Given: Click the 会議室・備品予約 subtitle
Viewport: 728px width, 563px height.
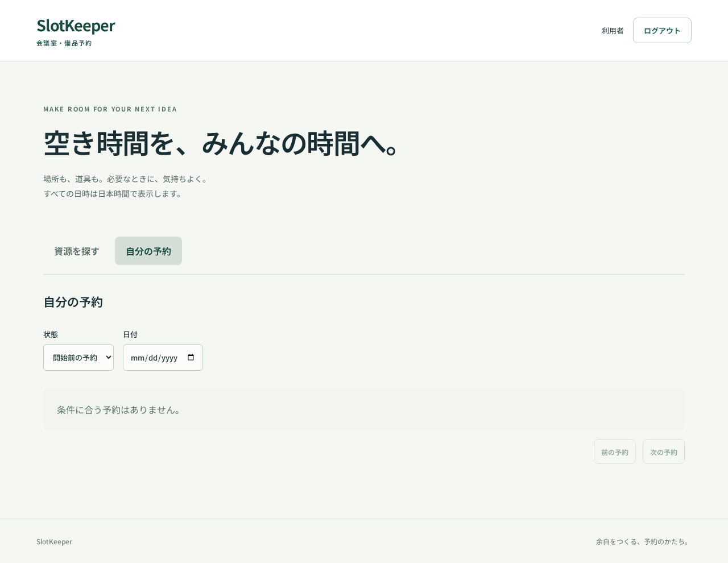Looking at the screenshot, I should click(x=64, y=43).
